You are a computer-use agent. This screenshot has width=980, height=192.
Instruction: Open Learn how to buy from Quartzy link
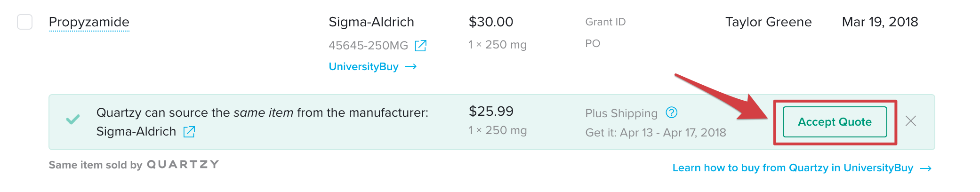pyautogui.click(x=793, y=168)
